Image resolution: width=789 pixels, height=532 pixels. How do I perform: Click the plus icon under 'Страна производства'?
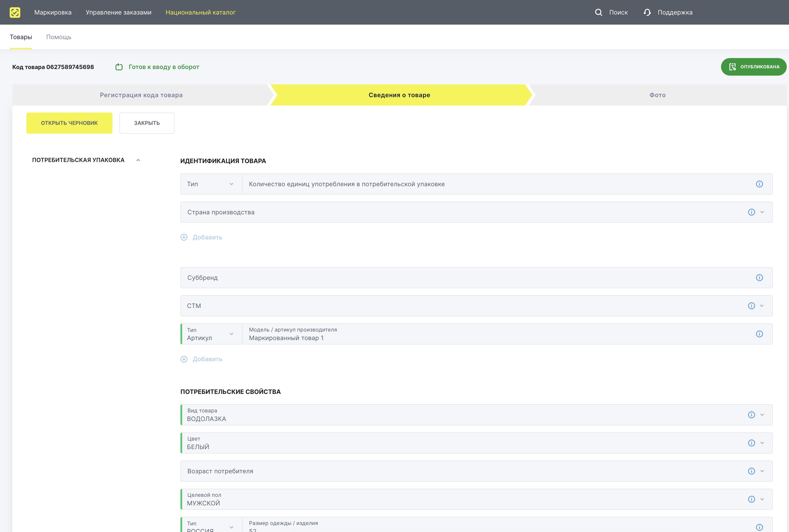point(184,237)
